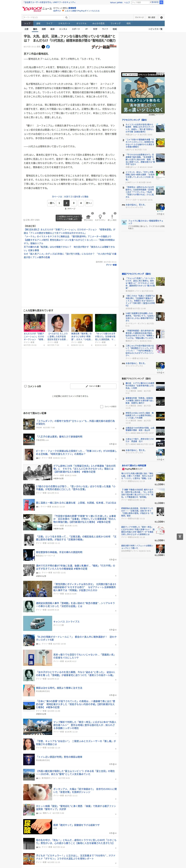Open トピックス一覧 link
The width and height of the screenshot is (186, 868).
click(155, 29)
